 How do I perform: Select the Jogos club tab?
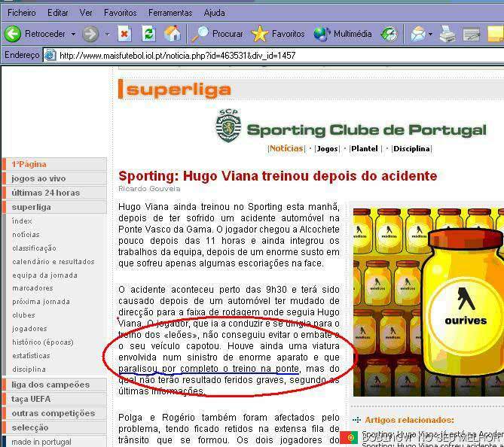click(327, 149)
